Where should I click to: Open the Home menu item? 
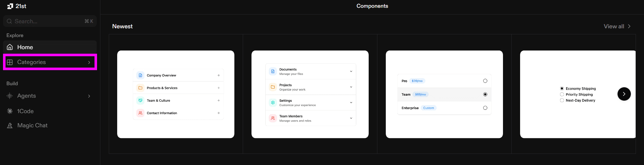click(50, 47)
